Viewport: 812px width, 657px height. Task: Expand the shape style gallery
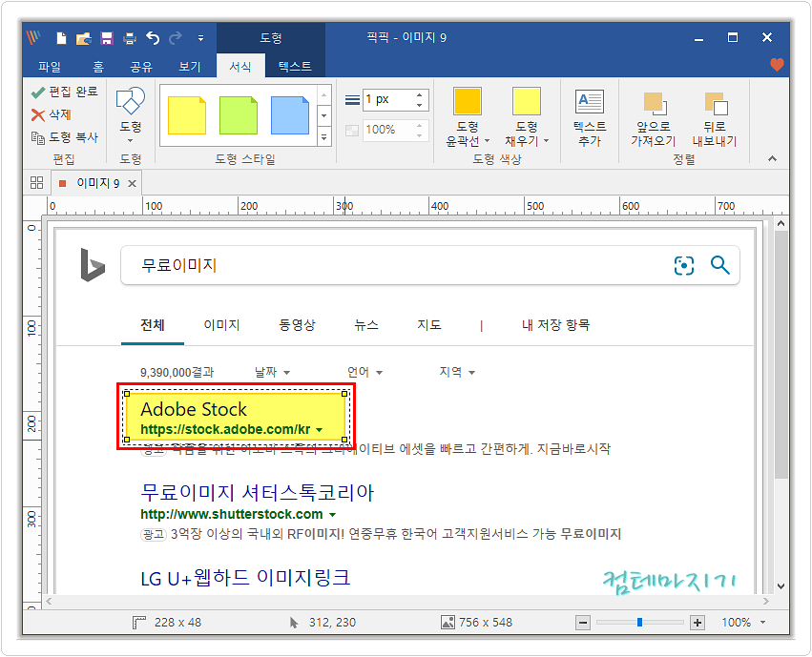[323, 137]
